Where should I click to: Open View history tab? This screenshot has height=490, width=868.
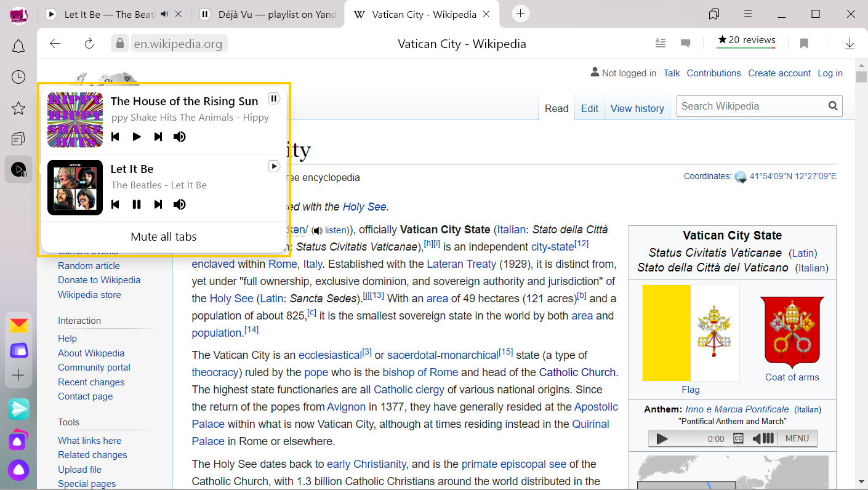(637, 108)
